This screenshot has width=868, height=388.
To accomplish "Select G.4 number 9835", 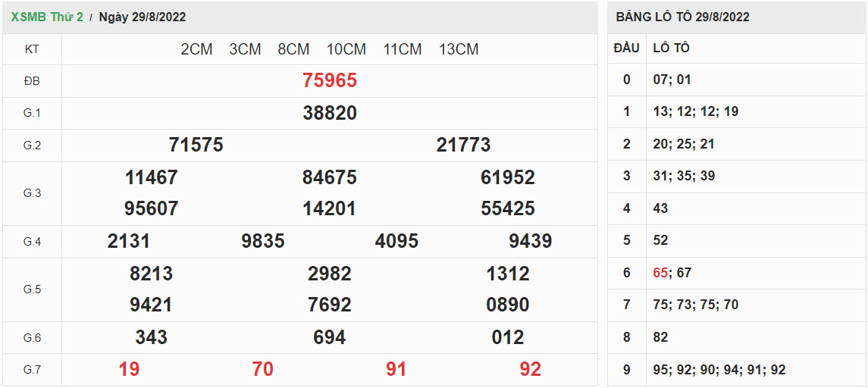I will (x=262, y=241).
